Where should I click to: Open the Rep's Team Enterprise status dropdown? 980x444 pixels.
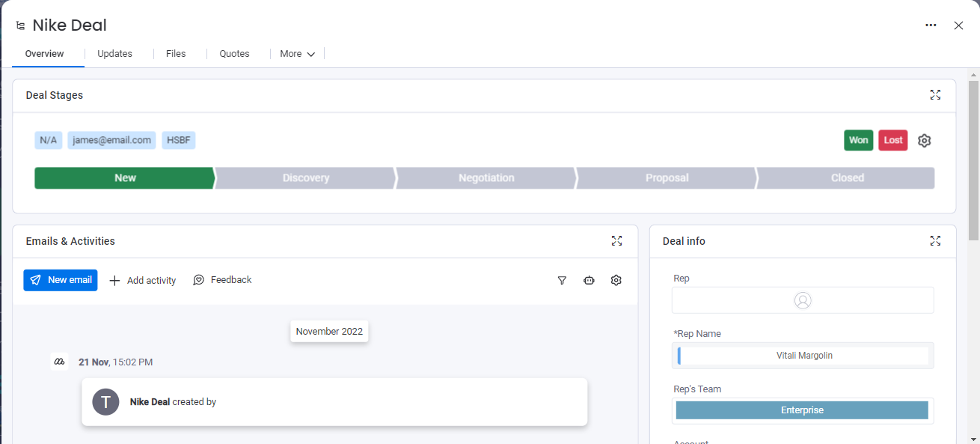click(x=803, y=410)
